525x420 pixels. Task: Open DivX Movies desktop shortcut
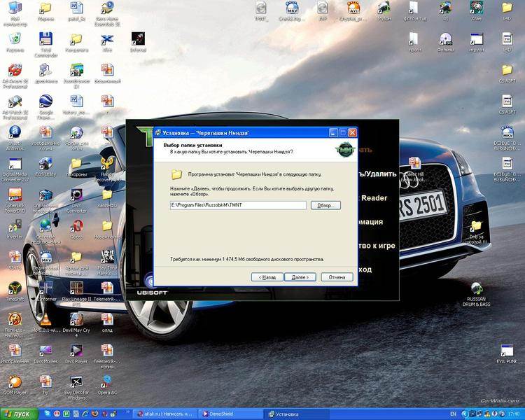(x=46, y=353)
